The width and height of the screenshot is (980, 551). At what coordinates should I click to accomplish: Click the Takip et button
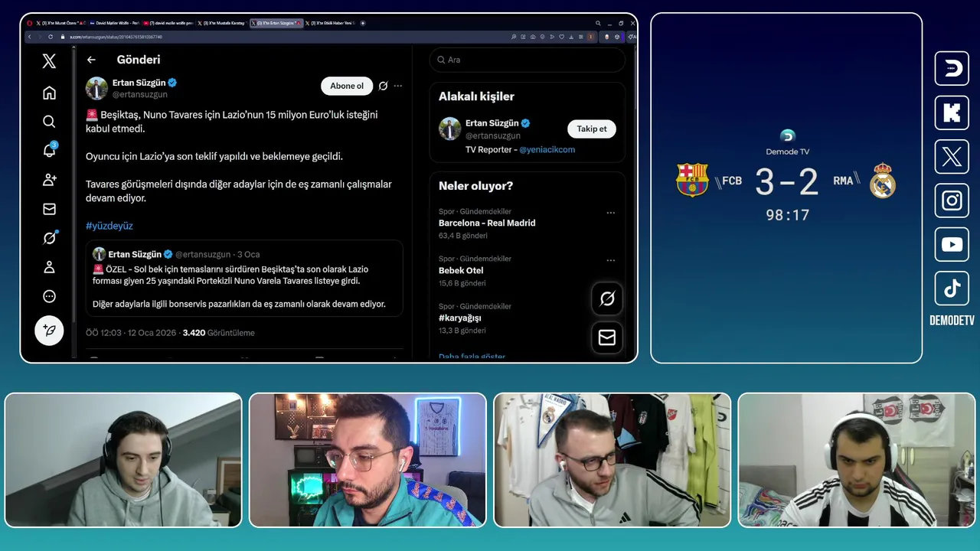[x=592, y=129]
